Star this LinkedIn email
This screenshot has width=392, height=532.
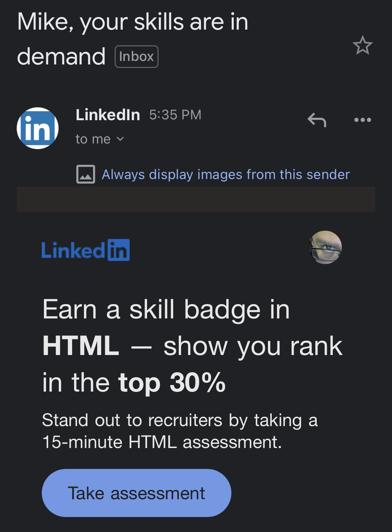click(362, 45)
